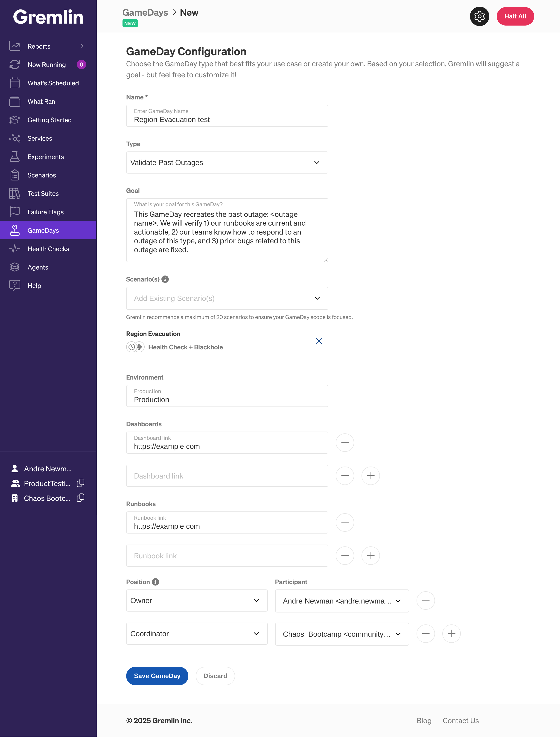Expand the Reports submenu chevron
The width and height of the screenshot is (560, 737).
82,46
